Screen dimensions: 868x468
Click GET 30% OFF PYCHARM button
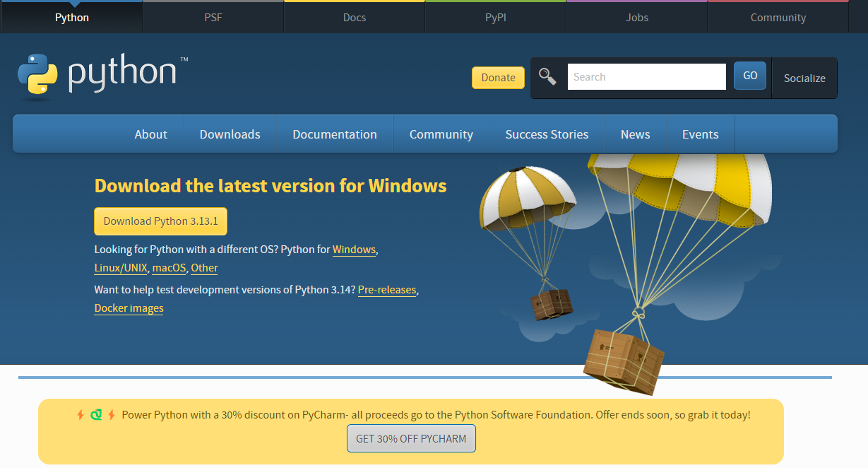click(x=411, y=438)
